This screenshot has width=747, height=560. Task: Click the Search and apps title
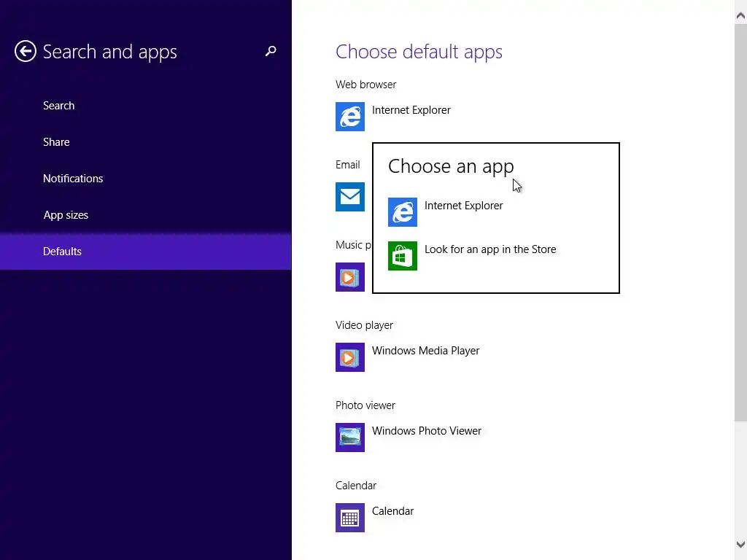coord(109,52)
